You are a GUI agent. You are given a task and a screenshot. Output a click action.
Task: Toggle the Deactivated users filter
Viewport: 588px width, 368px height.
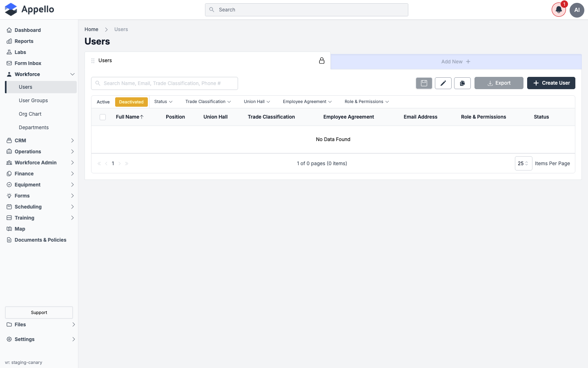pos(131,102)
